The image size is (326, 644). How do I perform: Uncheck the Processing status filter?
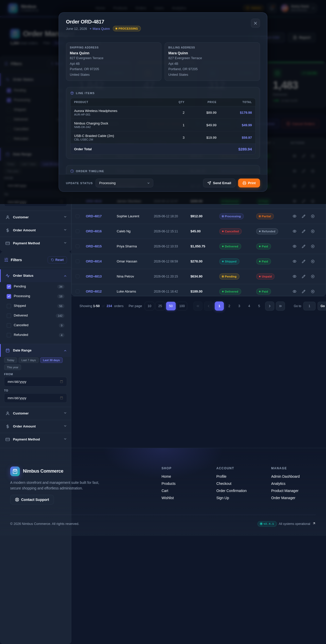point(9,296)
